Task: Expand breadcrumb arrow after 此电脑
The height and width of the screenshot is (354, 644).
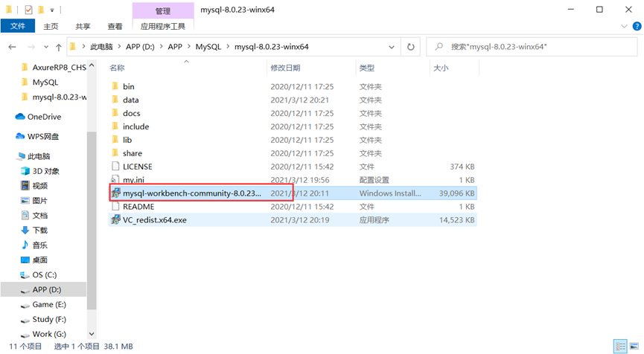Action: pos(119,47)
